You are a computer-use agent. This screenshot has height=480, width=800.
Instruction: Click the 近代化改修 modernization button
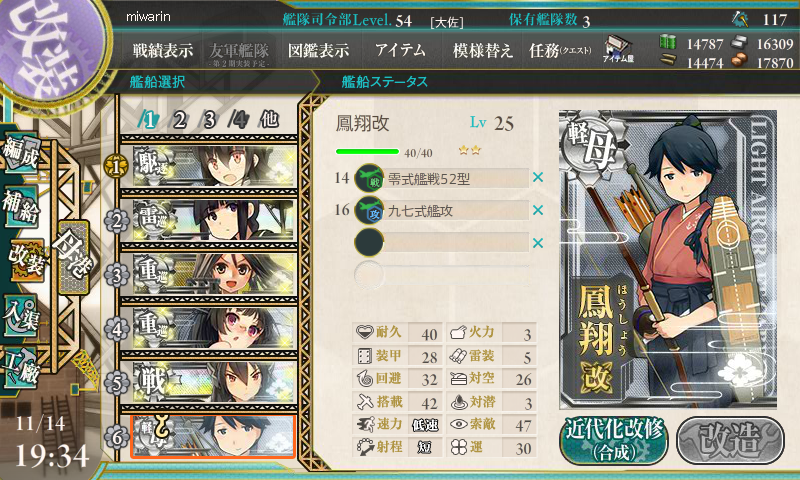pos(614,440)
